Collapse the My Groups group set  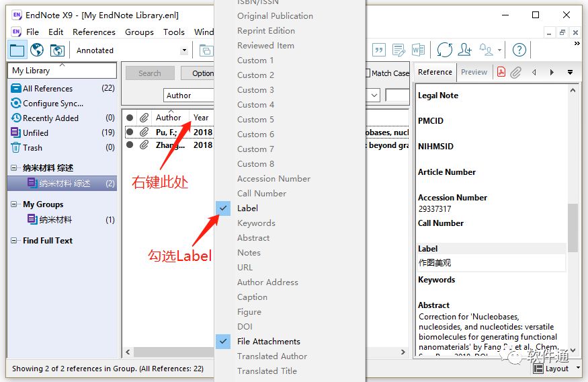(x=14, y=204)
